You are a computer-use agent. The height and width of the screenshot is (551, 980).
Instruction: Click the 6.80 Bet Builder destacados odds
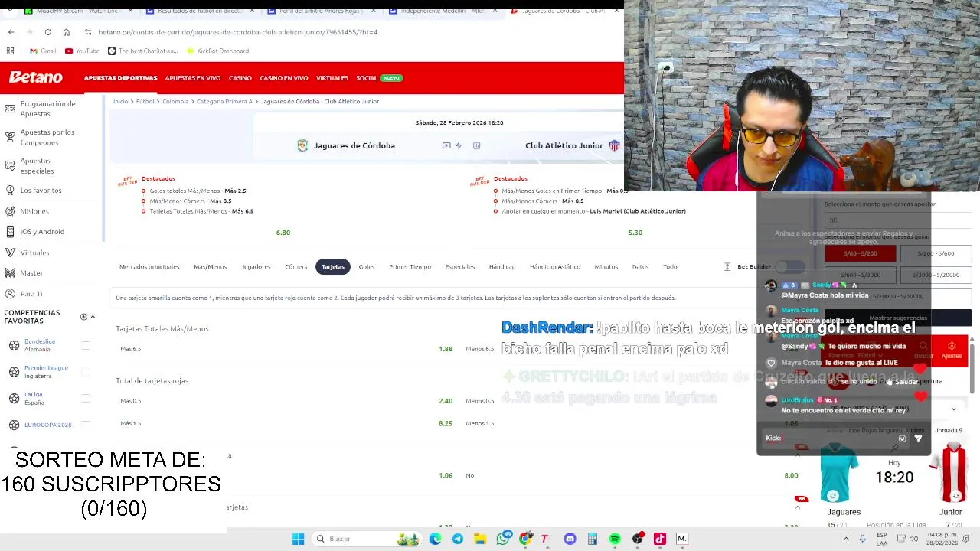tap(283, 233)
